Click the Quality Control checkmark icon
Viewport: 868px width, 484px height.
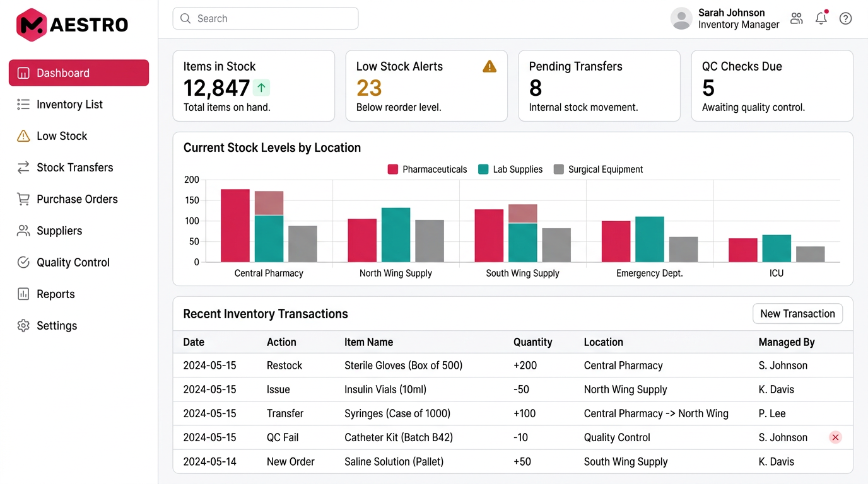[23, 262]
